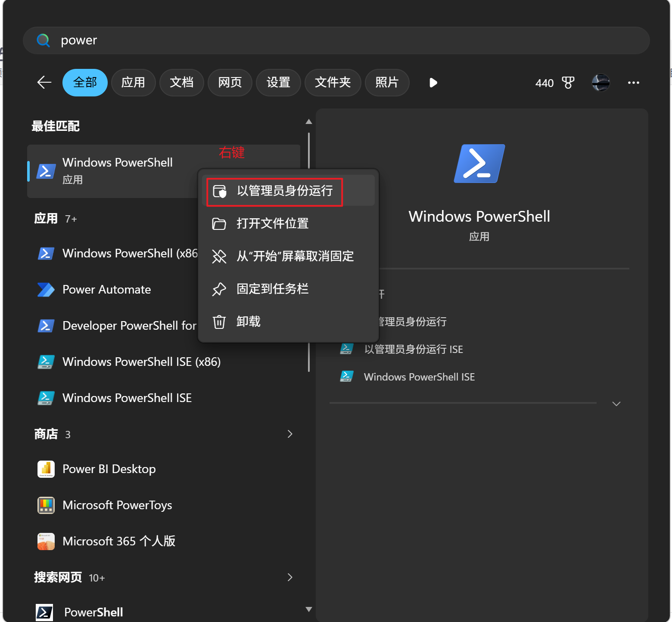Open Power BI Desktop from store results

[x=109, y=469]
